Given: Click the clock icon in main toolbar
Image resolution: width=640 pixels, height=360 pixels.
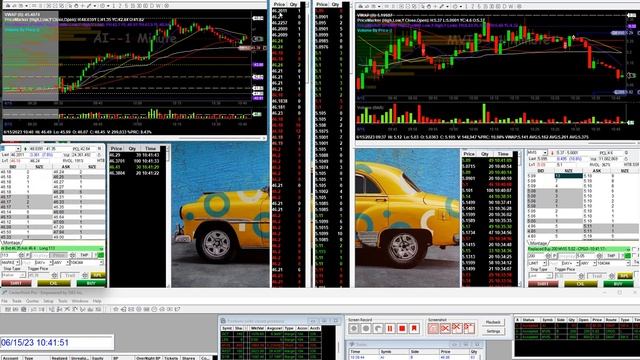Looking at the screenshot, I should pos(154,309).
